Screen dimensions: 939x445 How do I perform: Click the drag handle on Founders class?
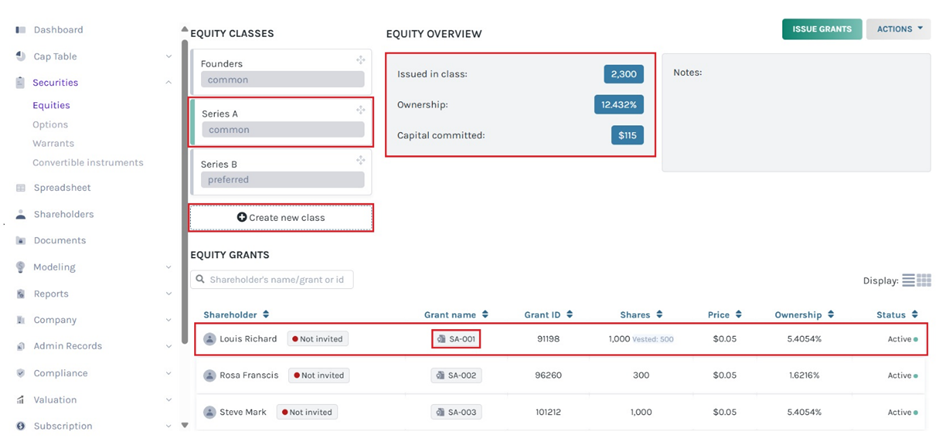pyautogui.click(x=360, y=61)
